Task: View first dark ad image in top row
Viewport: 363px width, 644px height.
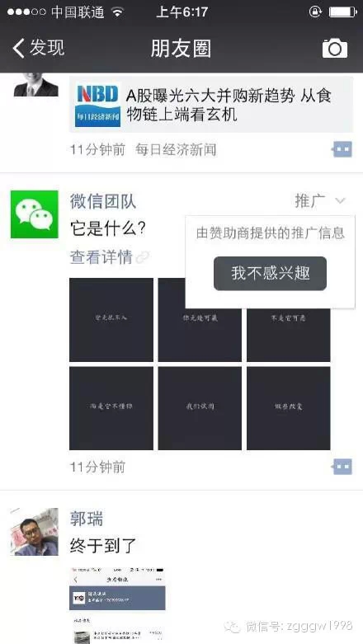Action: 111,320
